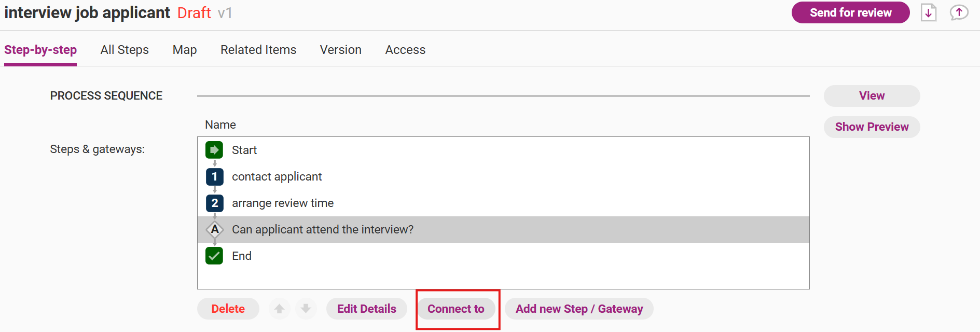
Task: Click the Connect to button
Action: pos(456,309)
